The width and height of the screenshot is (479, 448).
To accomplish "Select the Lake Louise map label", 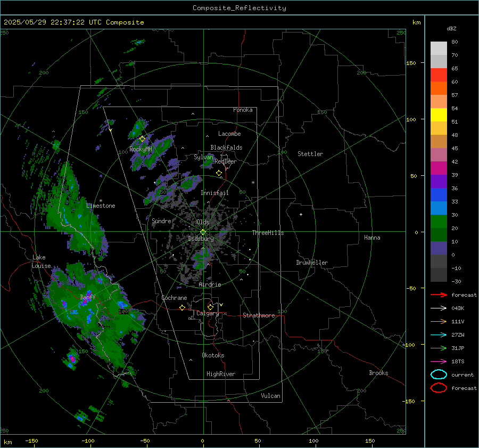I will coord(41,262).
